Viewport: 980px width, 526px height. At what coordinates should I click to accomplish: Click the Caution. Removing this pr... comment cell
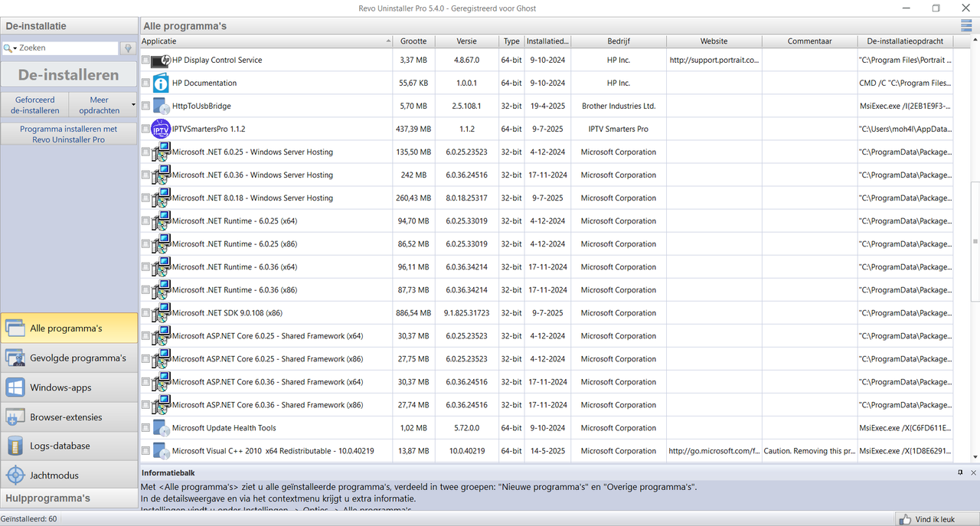point(810,451)
